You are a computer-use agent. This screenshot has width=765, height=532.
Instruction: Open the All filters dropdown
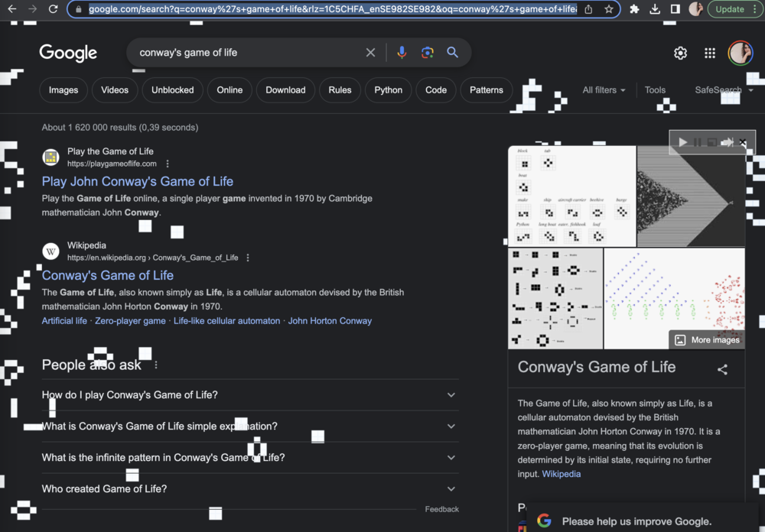coord(604,90)
